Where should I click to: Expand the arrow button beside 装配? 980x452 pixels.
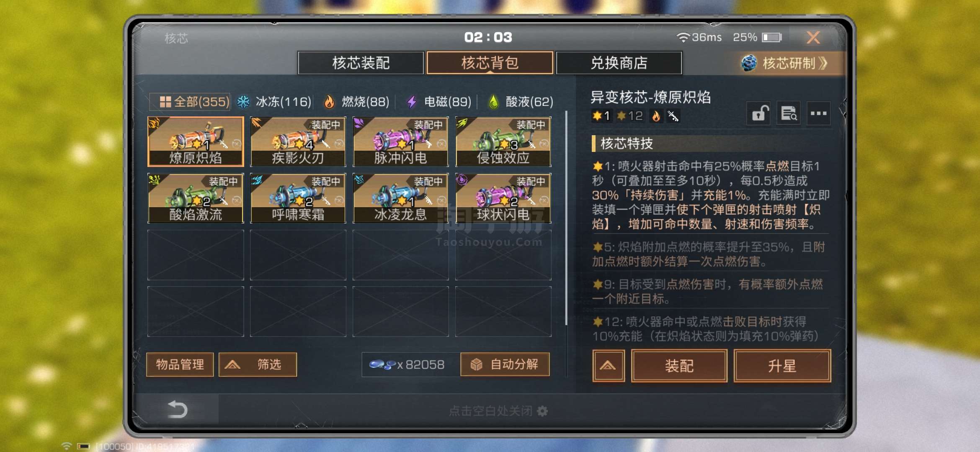click(608, 366)
